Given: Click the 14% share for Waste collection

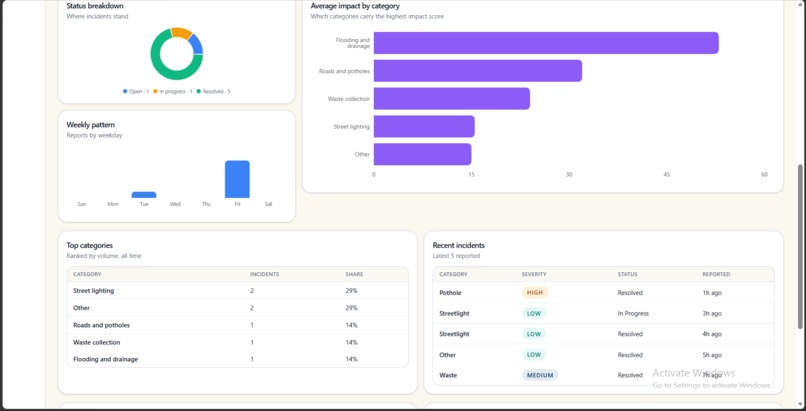Looking at the screenshot, I should 351,342.
